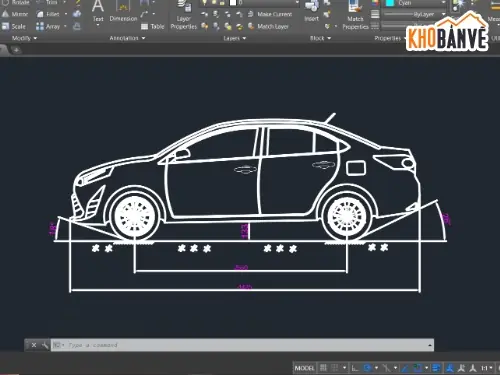Toggle object snap tracking in status bar
The image size is (500, 375).
[x=406, y=368]
